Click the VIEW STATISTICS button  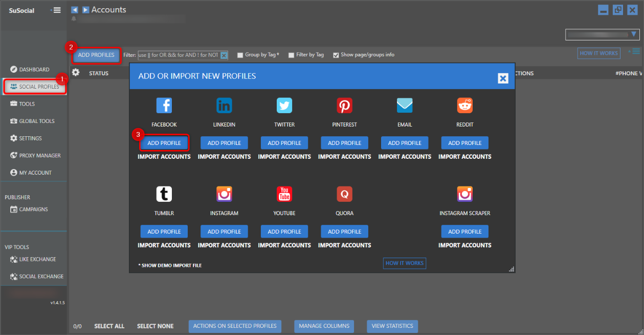pyautogui.click(x=392, y=326)
